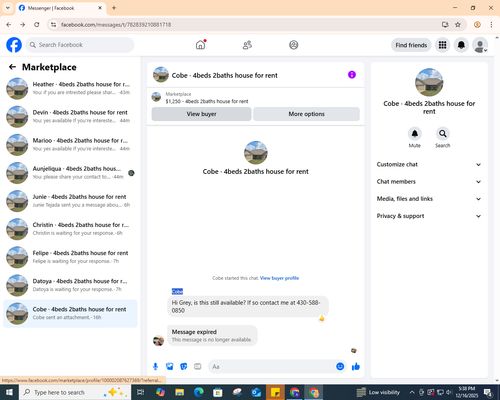
Task: Click the Marketplace listing $1,250 text
Action: pos(207,101)
